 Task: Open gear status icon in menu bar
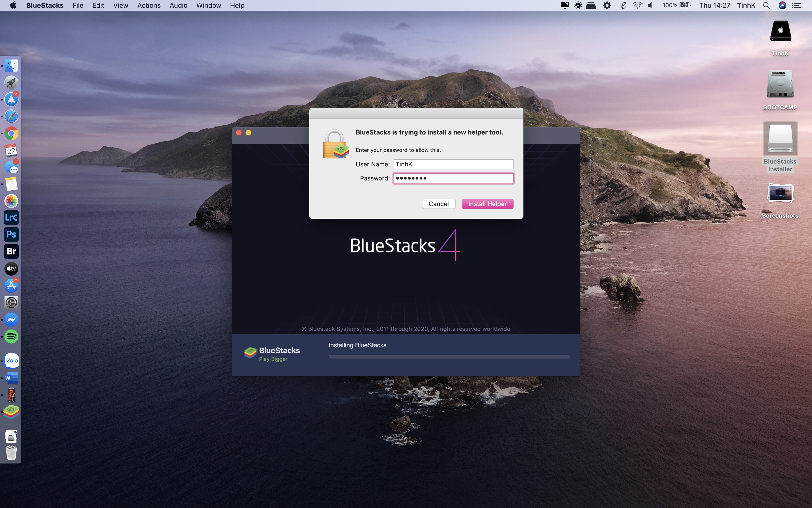607,5
